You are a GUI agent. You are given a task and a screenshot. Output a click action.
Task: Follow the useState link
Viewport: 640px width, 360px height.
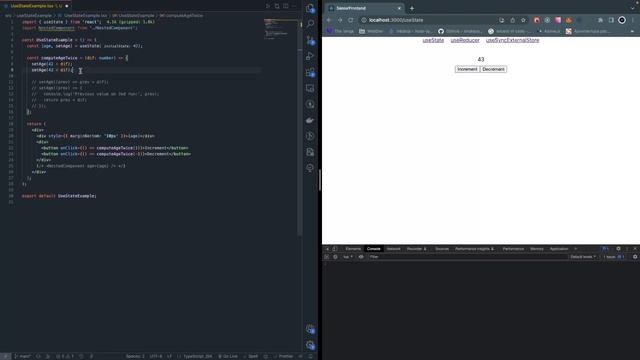click(x=433, y=40)
